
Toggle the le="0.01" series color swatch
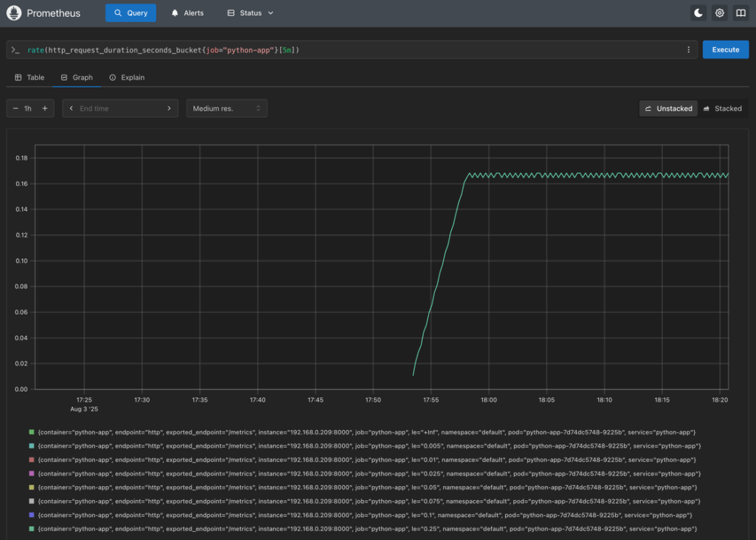click(x=31, y=460)
